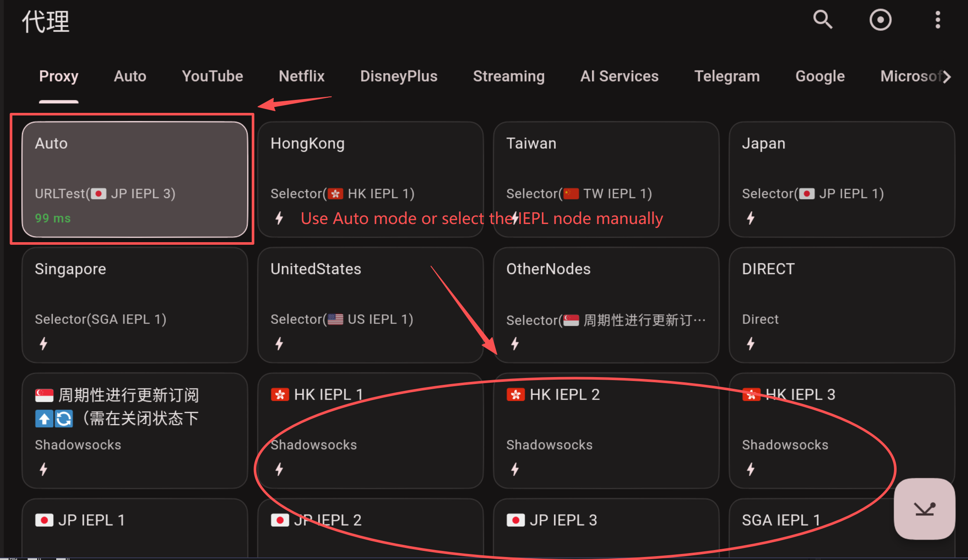Screen dimensions: 968x560
Task: Switch to the Proxy tab
Action: tap(59, 76)
